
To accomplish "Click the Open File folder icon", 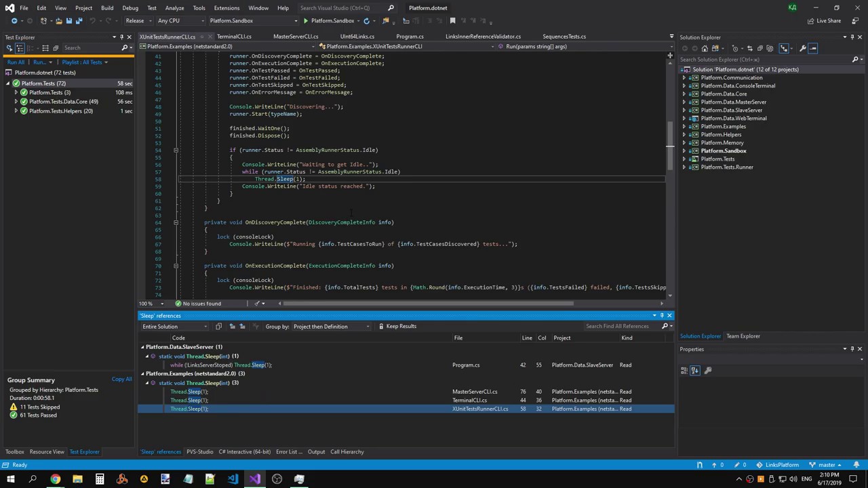I will (58, 21).
